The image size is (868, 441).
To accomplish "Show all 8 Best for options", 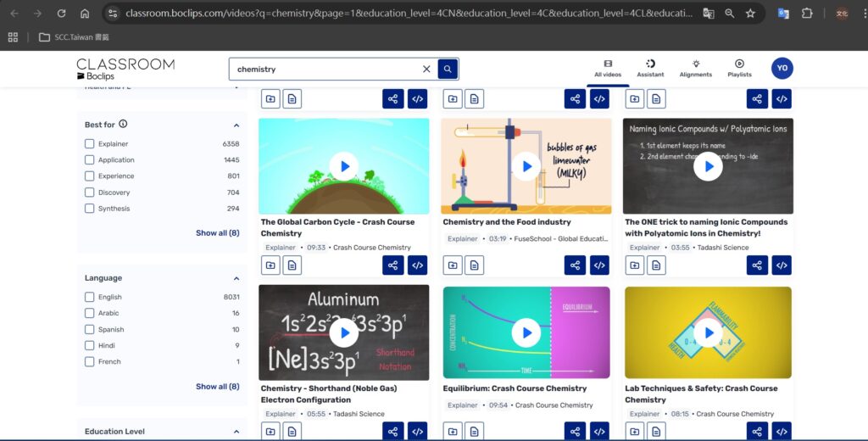I will [x=217, y=233].
